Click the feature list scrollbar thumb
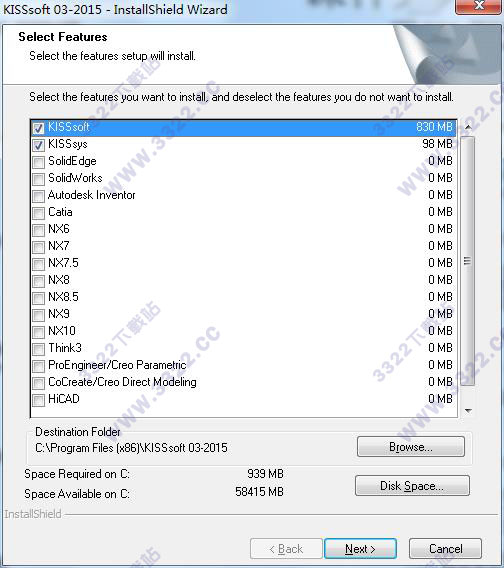Screen dimensions: 504x568 (x=468, y=261)
